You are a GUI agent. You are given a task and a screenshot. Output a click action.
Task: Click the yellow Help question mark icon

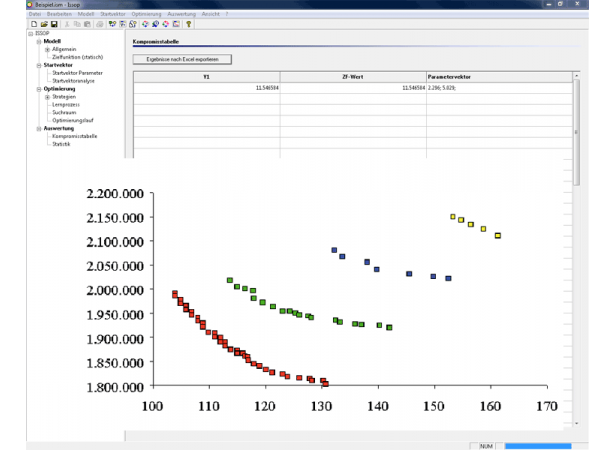188,23
